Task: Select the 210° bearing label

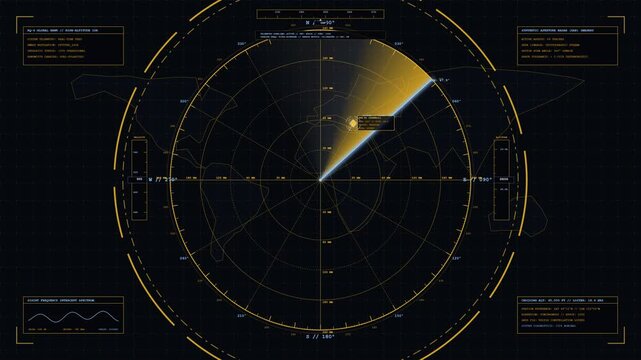Action: point(242,315)
